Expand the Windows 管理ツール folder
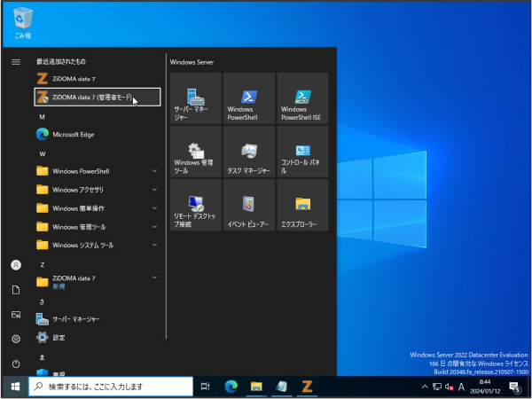Image resolution: width=532 pixels, height=399 pixels. (x=98, y=227)
